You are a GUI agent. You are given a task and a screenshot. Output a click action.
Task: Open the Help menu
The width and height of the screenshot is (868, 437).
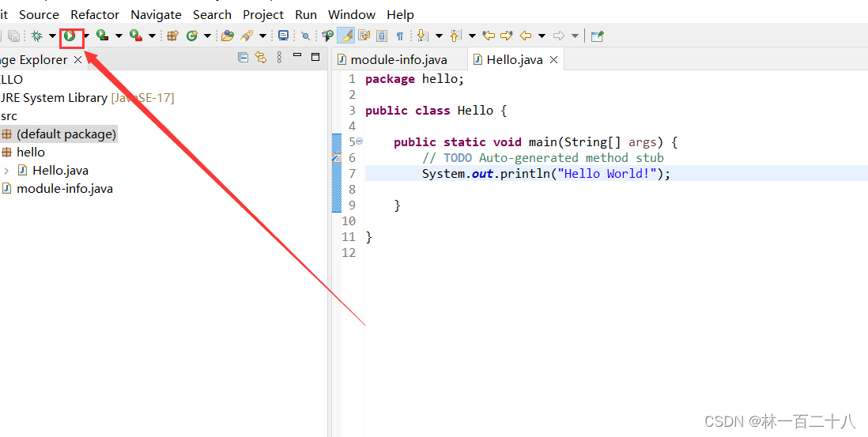pos(400,15)
